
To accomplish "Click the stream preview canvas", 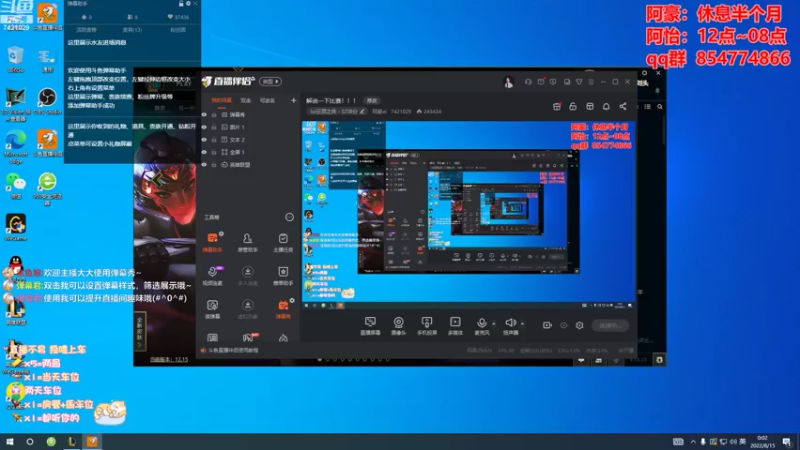I will pyautogui.click(x=468, y=214).
